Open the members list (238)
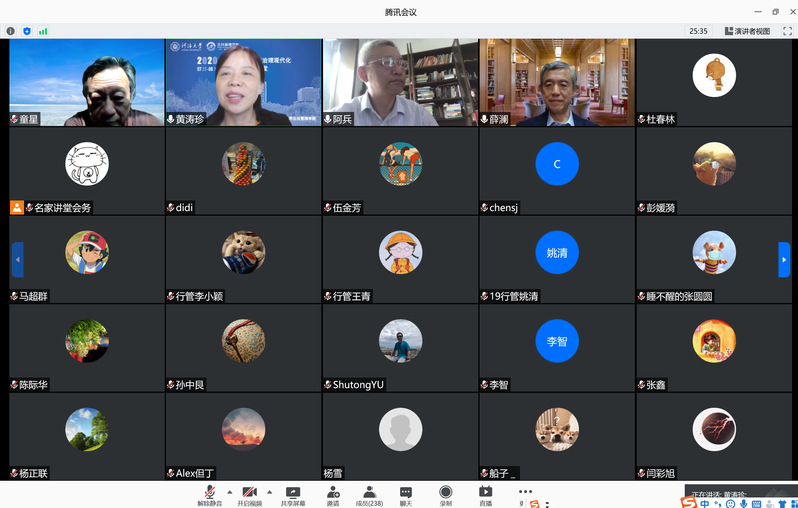The height and width of the screenshot is (508, 798). point(369,492)
